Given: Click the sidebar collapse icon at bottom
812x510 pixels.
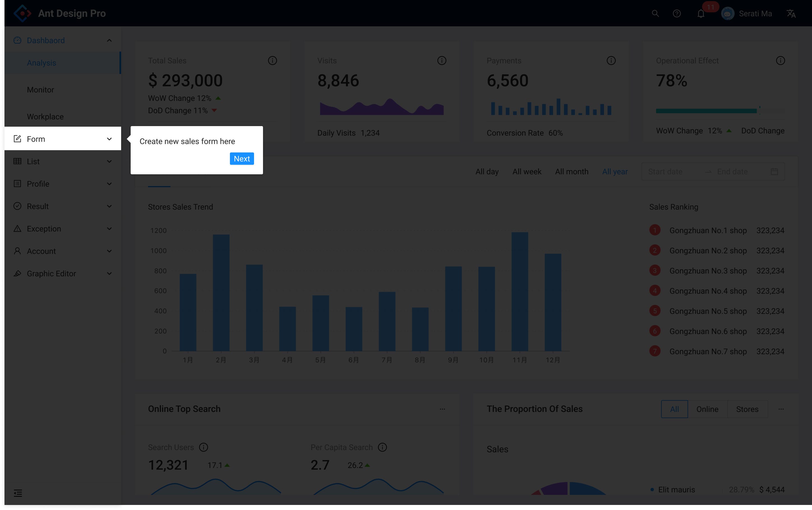Looking at the screenshot, I should pos(18,493).
